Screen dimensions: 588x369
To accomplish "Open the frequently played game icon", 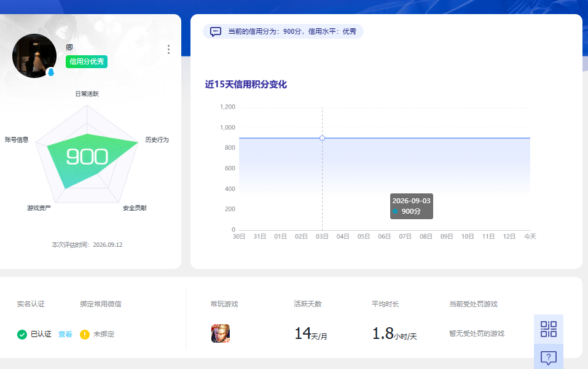I will 221,333.
